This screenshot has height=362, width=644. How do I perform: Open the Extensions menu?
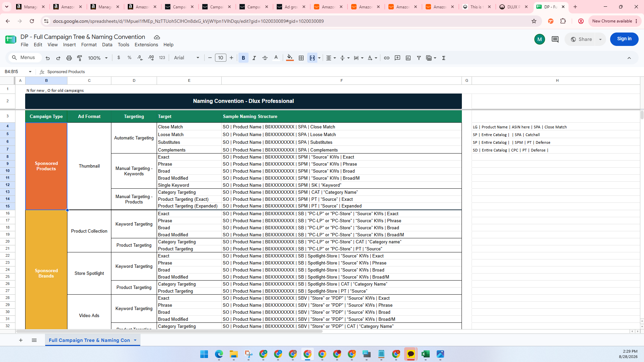pyautogui.click(x=146, y=45)
